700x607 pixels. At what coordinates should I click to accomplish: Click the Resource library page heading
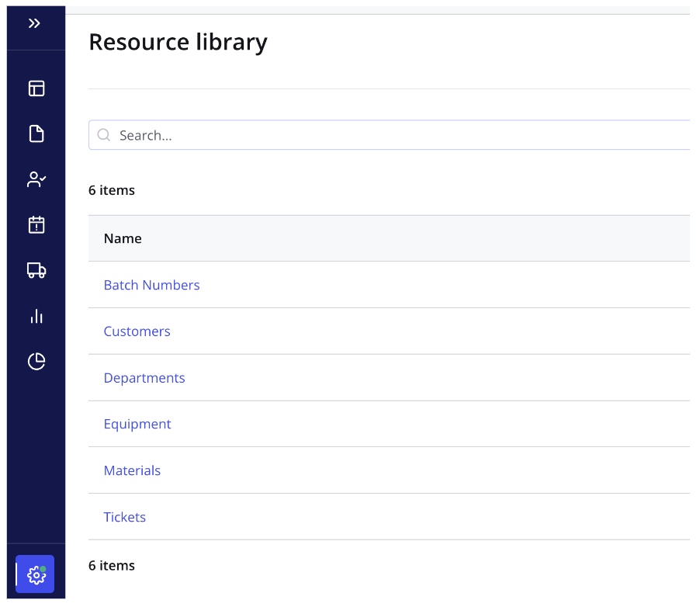click(178, 42)
